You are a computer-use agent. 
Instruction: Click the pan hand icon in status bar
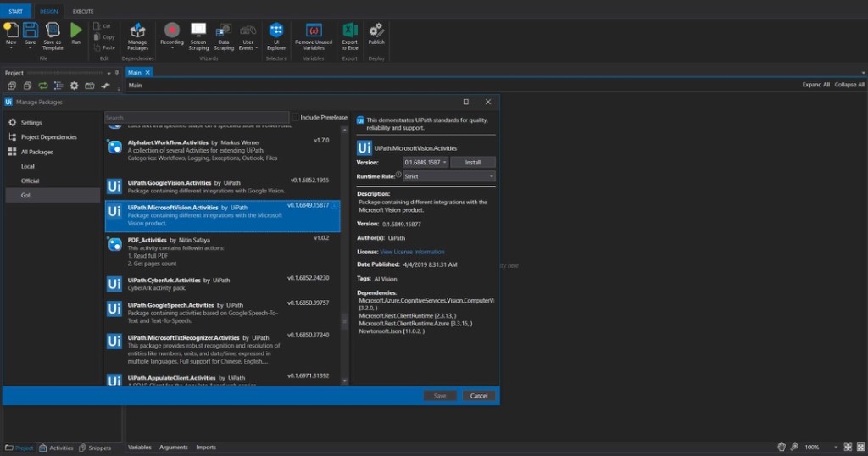click(781, 448)
